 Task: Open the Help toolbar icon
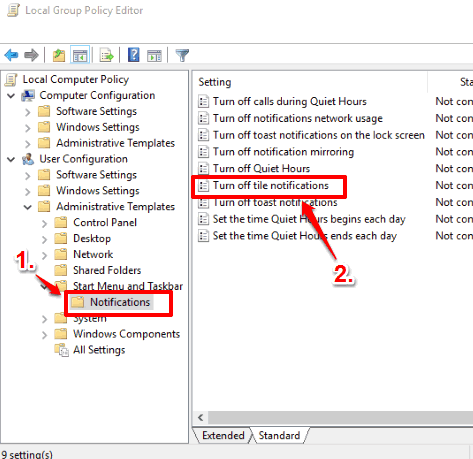[134, 55]
